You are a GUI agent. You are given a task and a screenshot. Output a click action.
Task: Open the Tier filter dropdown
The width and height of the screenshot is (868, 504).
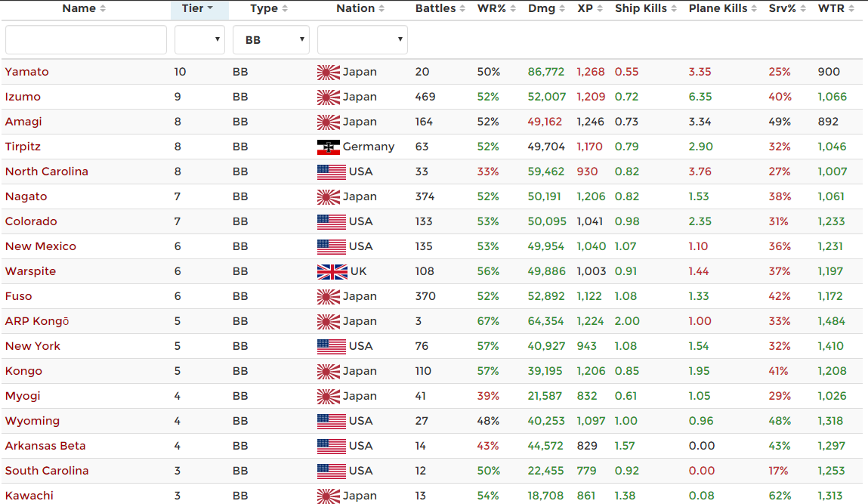point(199,40)
